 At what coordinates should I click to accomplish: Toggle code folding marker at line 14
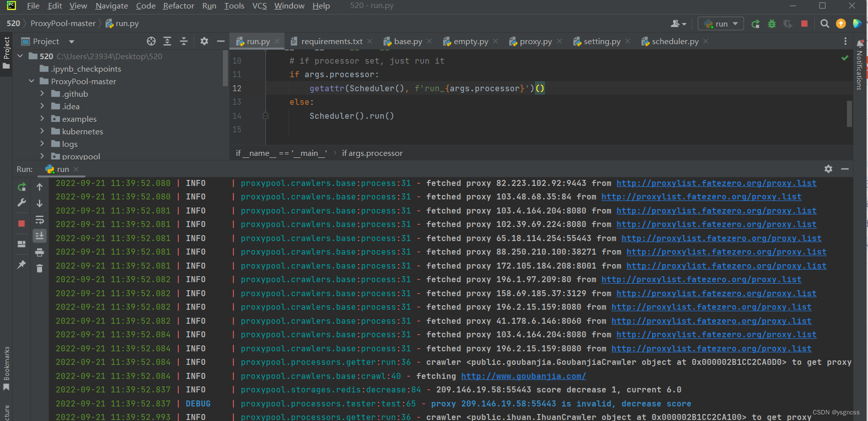[x=265, y=116]
